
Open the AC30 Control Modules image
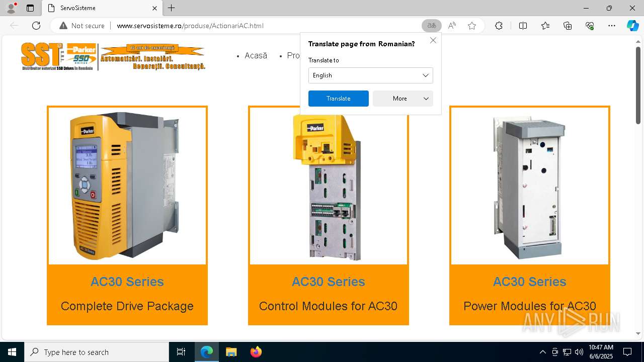tap(329, 186)
